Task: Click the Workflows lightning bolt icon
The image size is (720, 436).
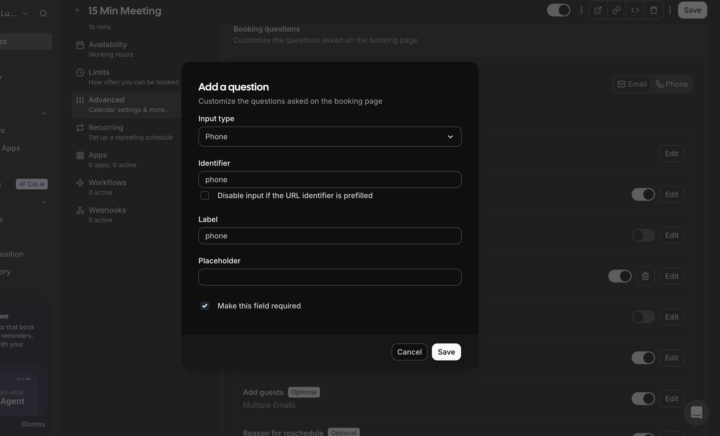Action: [x=80, y=183]
